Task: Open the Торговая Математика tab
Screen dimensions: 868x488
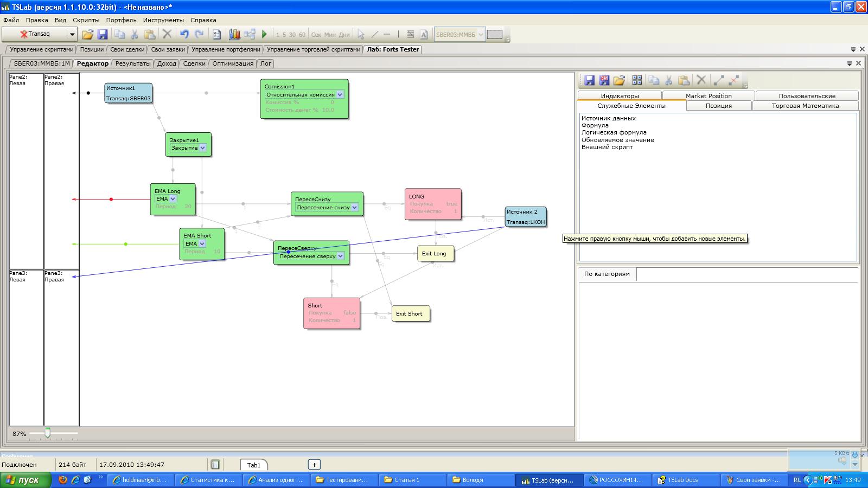Action: (x=805, y=106)
